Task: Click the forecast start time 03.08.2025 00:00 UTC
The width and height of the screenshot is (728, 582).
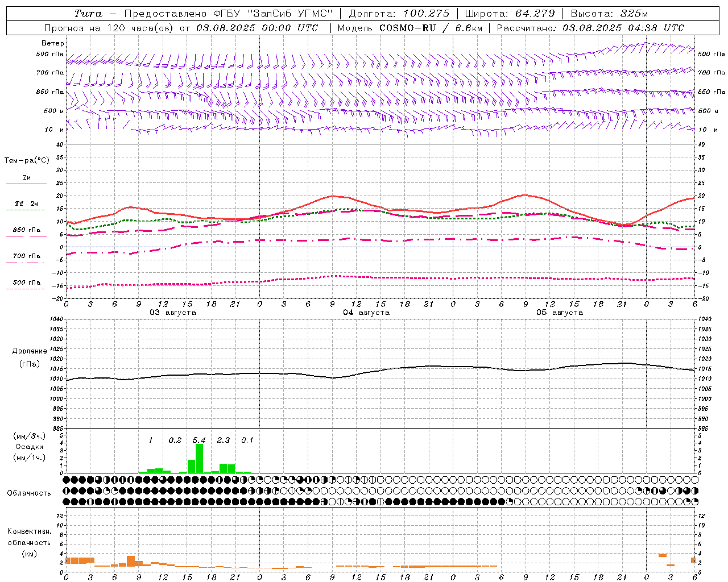Action: [x=257, y=28]
